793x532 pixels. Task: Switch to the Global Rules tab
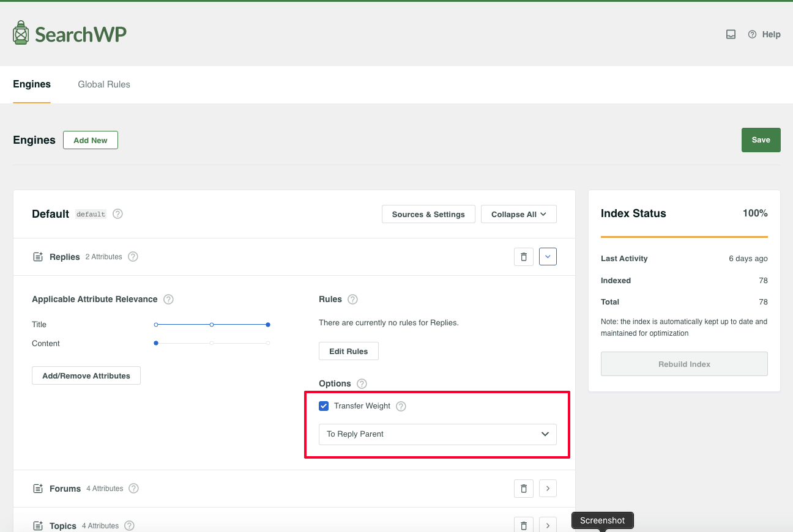[104, 84]
